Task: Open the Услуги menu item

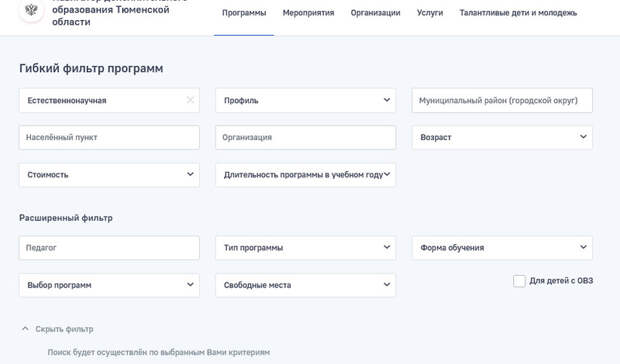Action: tap(430, 13)
